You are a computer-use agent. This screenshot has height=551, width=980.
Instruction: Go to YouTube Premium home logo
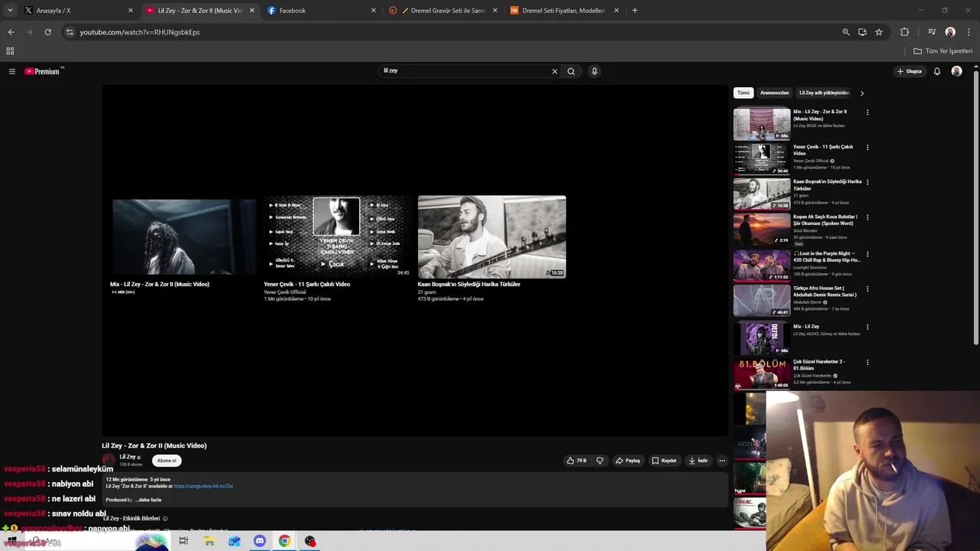tap(42, 71)
